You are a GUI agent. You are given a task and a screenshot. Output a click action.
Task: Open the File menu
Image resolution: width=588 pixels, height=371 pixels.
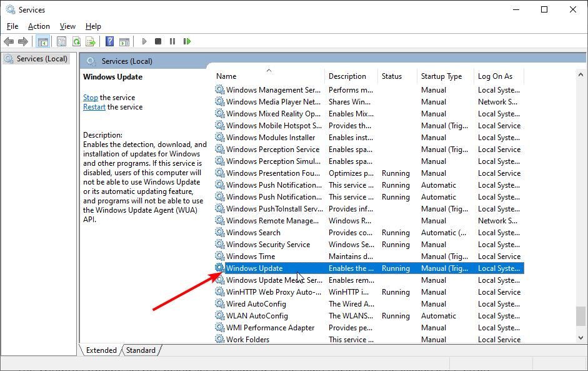[x=12, y=26]
